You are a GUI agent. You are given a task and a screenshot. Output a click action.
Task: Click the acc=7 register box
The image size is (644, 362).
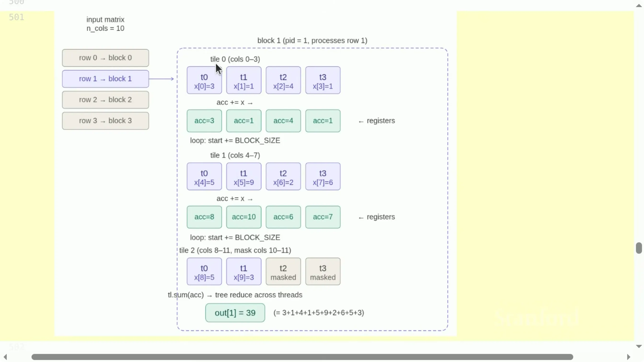[x=323, y=217]
